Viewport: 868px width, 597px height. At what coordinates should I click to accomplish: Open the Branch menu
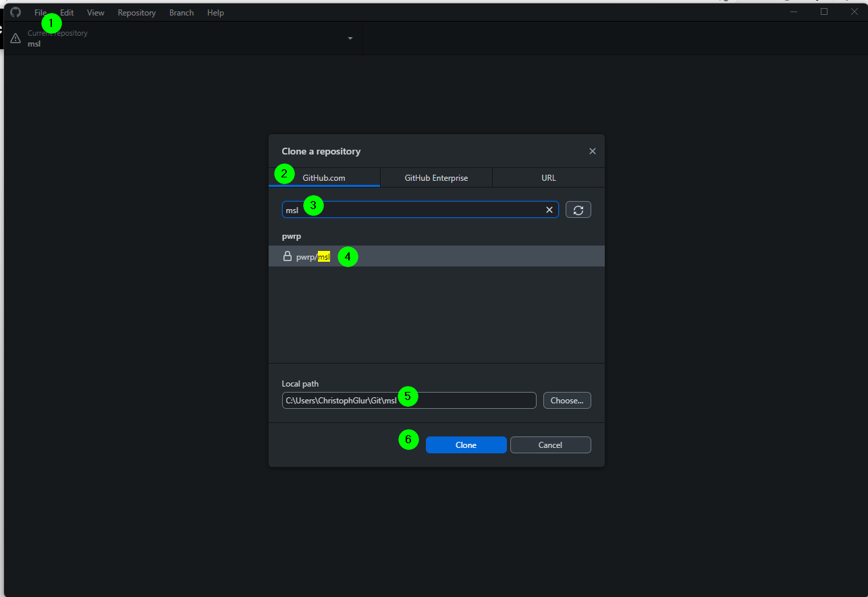tap(182, 13)
